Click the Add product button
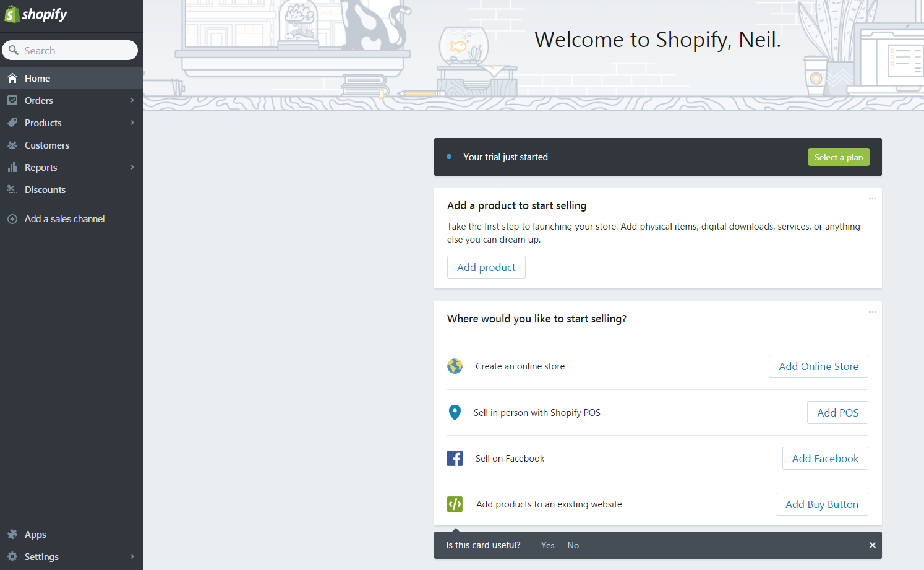Screen dimensions: 924x570 [x=486, y=267]
